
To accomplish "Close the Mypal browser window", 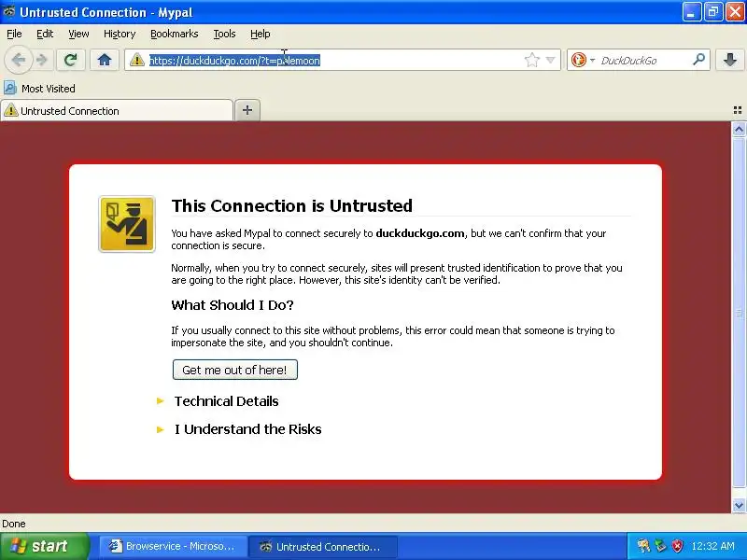I will 735,12.
